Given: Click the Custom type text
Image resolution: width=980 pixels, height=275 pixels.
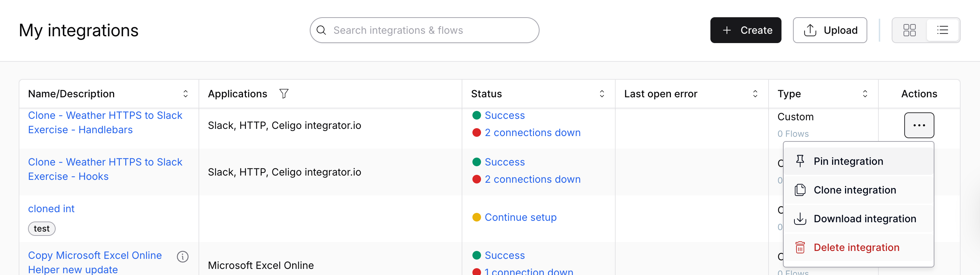Looking at the screenshot, I should pyautogui.click(x=795, y=117).
